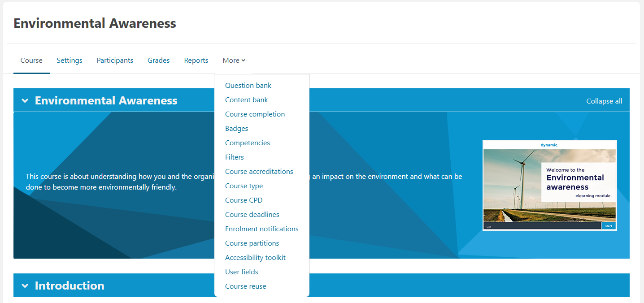The width and height of the screenshot is (644, 303).
Task: Choose Badges in the dropdown
Action: pos(236,129)
